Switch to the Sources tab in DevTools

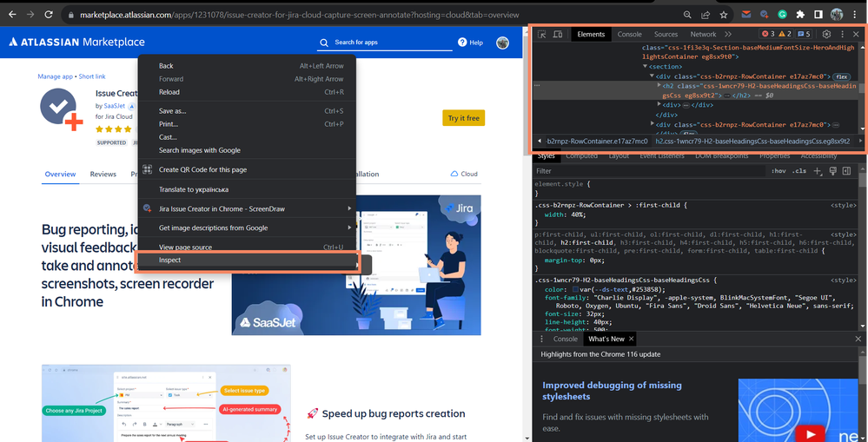[x=666, y=34]
